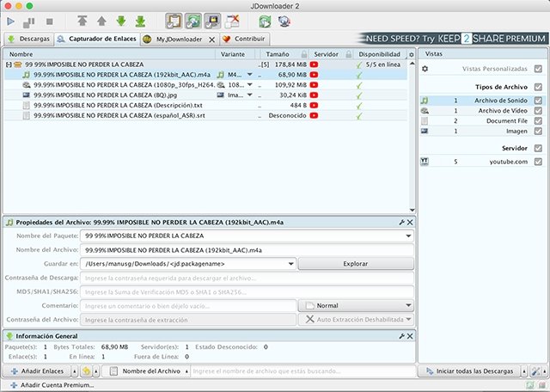Stop all downloads with the stop icon
This screenshot has height=392, width=550.
point(50,21)
